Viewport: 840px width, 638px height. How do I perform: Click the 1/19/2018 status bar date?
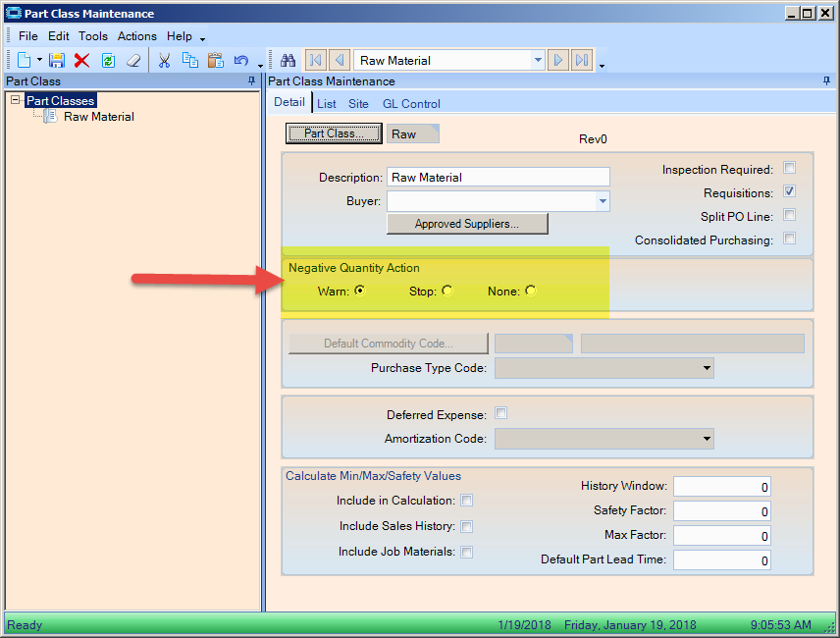click(x=524, y=625)
